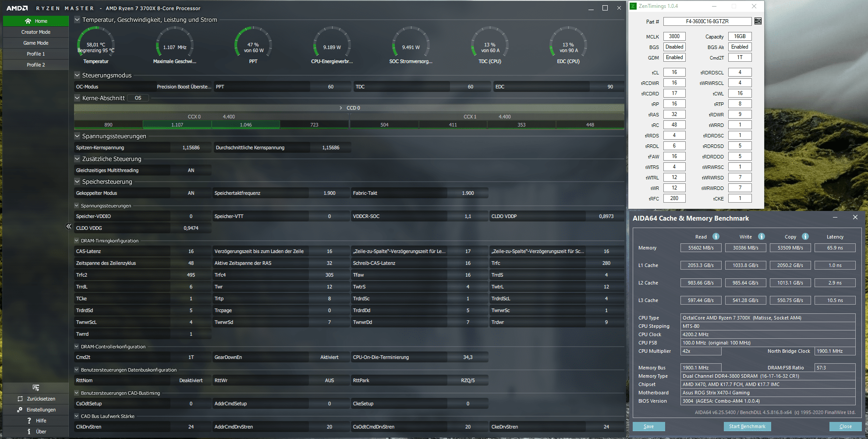
Task: Collapse the Steuerungsmodus section
Action: [77, 75]
